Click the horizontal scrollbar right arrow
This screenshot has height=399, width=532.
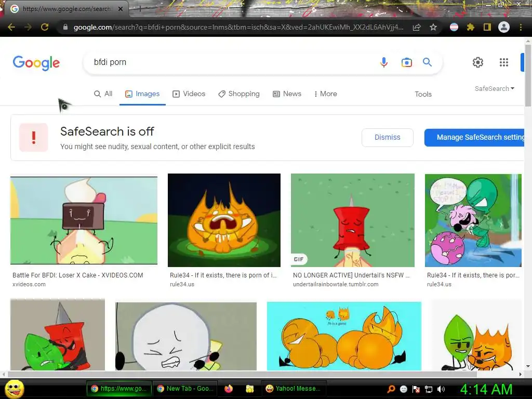(521, 374)
